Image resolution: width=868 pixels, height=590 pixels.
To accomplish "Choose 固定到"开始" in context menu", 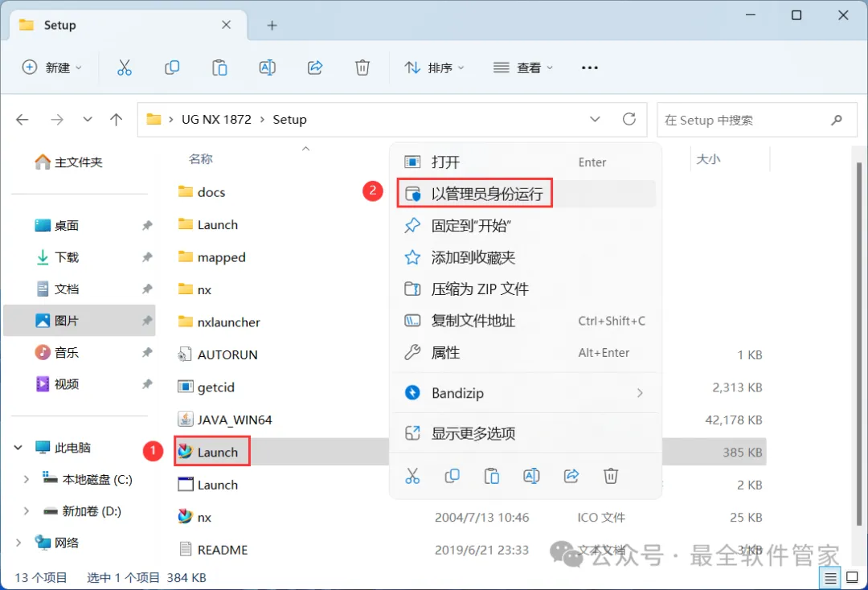I will click(x=526, y=225).
